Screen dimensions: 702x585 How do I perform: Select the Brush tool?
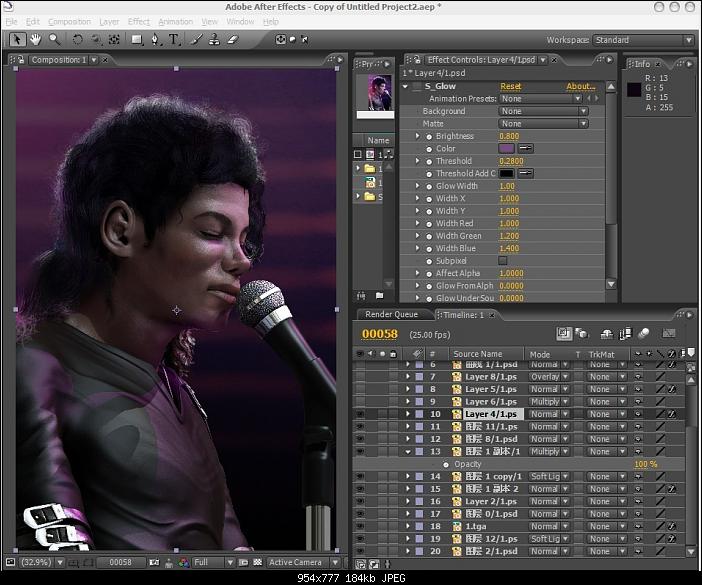[196, 40]
